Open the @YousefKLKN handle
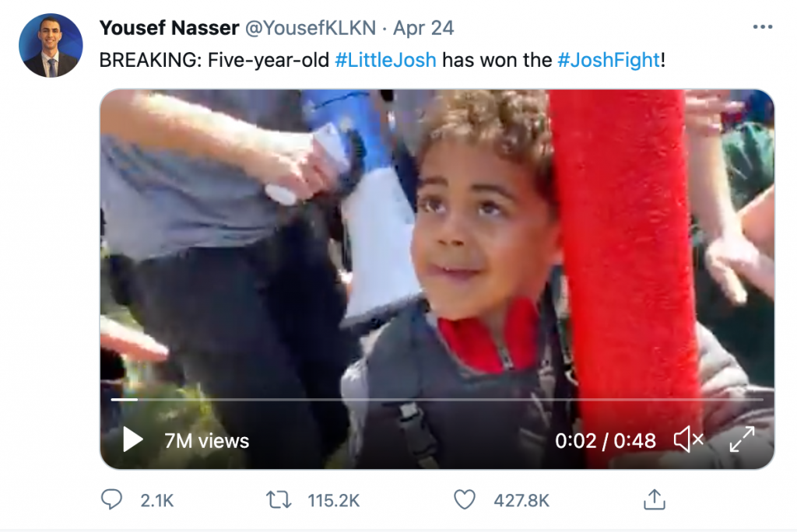The width and height of the screenshot is (797, 532). (311, 28)
